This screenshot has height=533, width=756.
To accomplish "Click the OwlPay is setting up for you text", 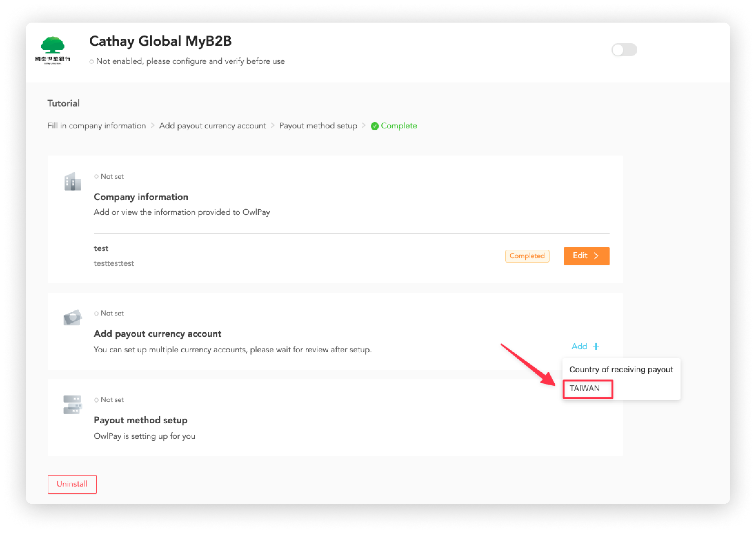I will 144,436.
